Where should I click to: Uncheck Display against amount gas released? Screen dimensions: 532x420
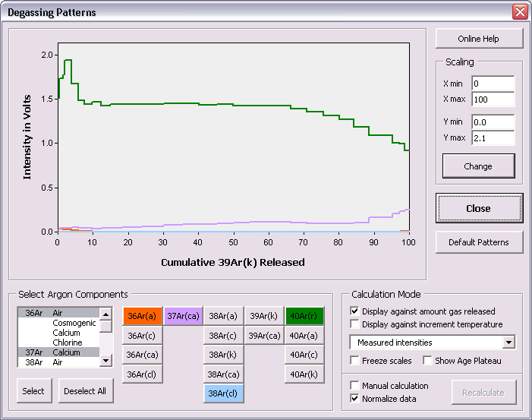pyautogui.click(x=355, y=311)
